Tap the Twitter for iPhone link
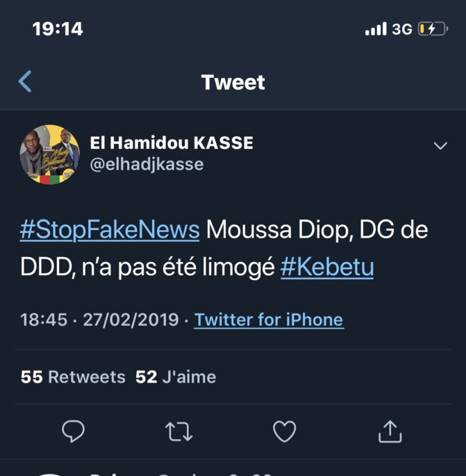The height and width of the screenshot is (476, 466). coord(269,320)
